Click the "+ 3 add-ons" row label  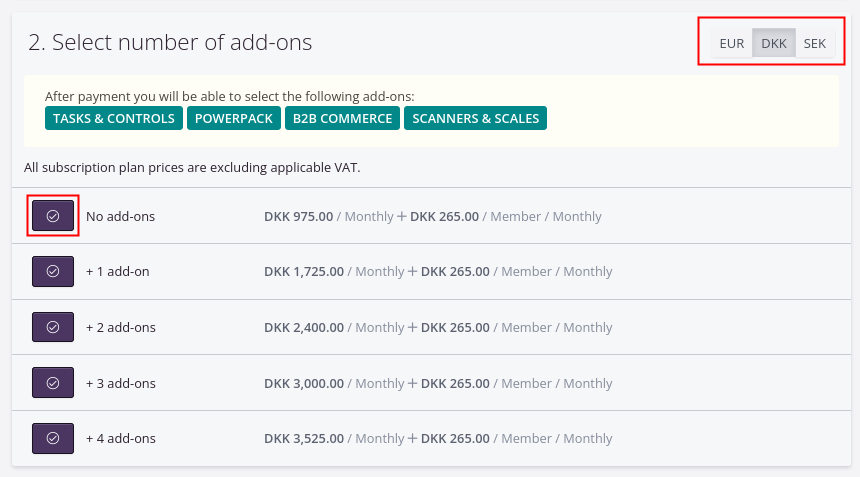point(121,383)
